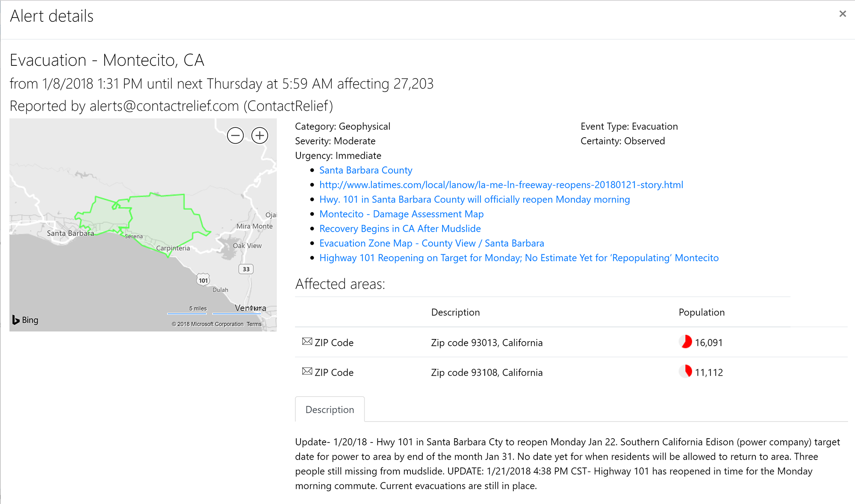Viewport: 855px width, 504px height.
Task: Zoom out the map with minus icon
Action: (x=235, y=136)
